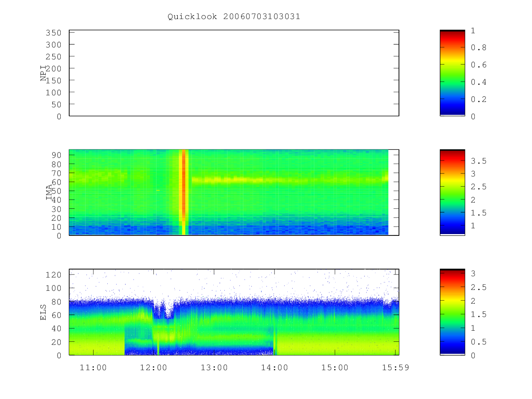The image size is (532, 399).
Task: Select the 11:00 time tick label
Action: click(x=93, y=368)
